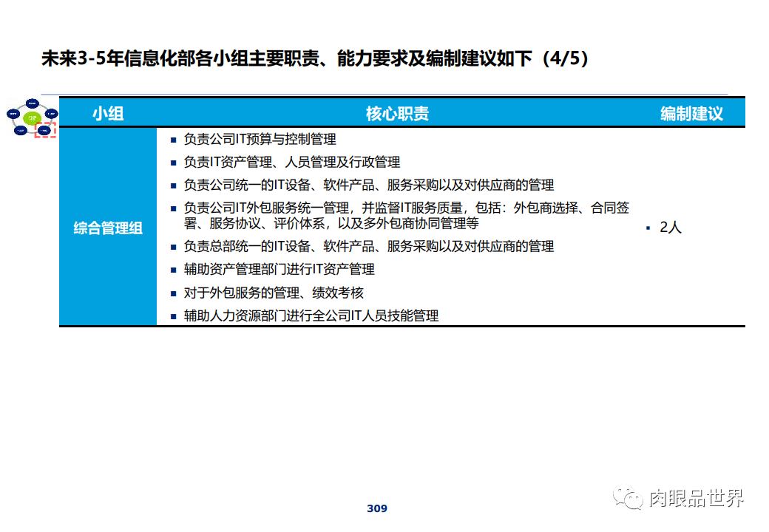The height and width of the screenshot is (532, 769).
Task: Click the WeChat chat-bubble watermark icon
Action: [x=630, y=499]
